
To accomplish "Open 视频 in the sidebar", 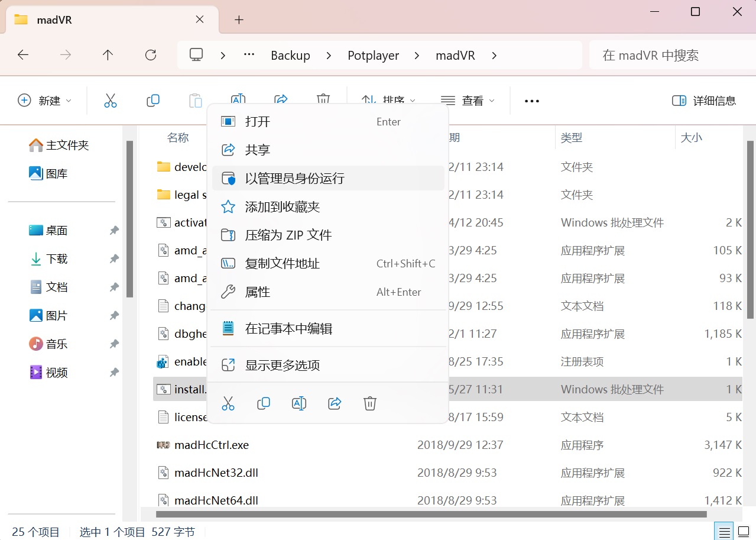I will [x=48, y=372].
